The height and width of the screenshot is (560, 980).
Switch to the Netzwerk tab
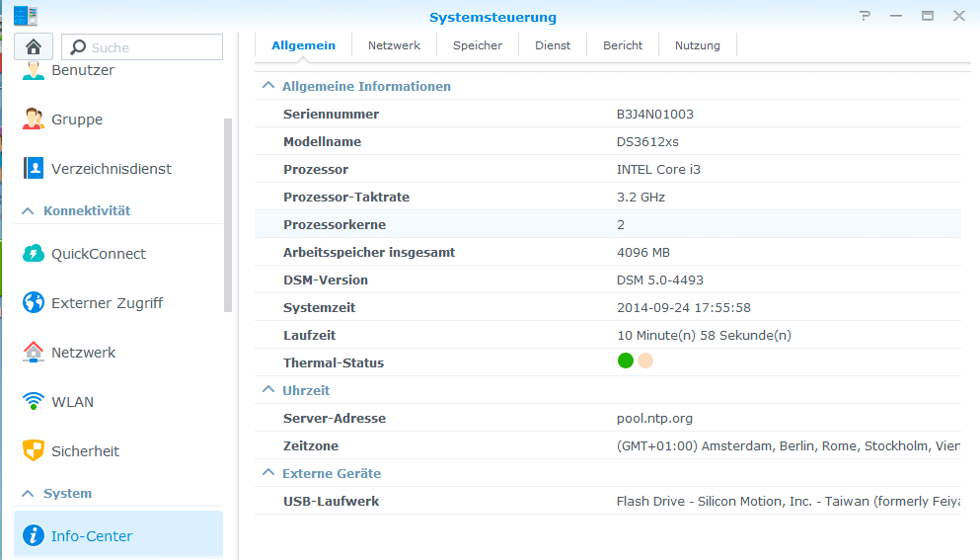click(x=394, y=45)
